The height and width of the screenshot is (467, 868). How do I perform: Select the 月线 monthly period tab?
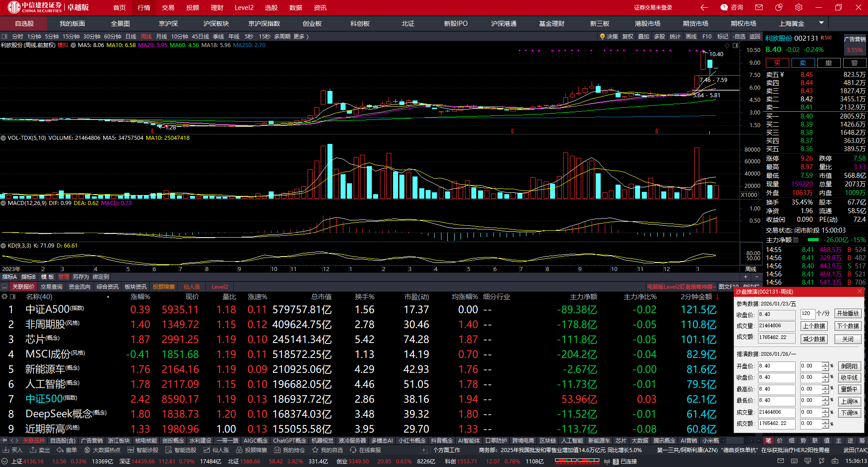point(161,37)
